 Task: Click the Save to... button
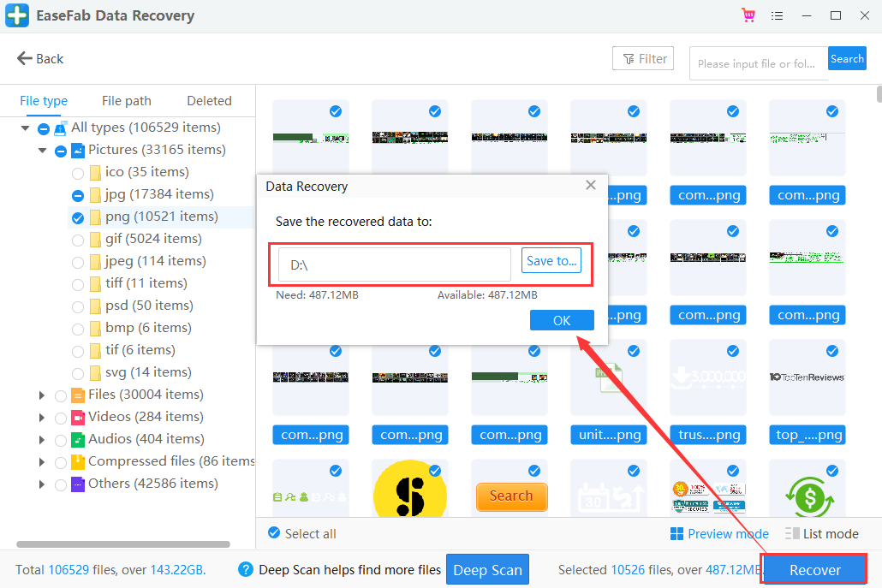pyautogui.click(x=551, y=260)
